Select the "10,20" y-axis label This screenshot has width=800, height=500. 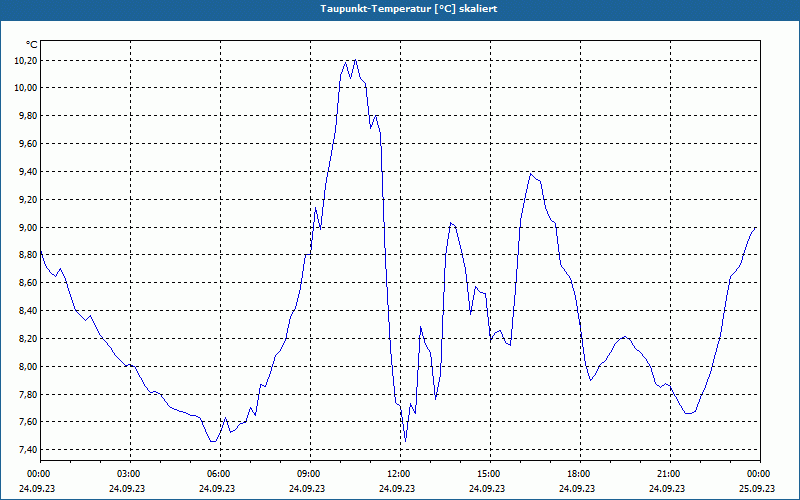pyautogui.click(x=27, y=61)
